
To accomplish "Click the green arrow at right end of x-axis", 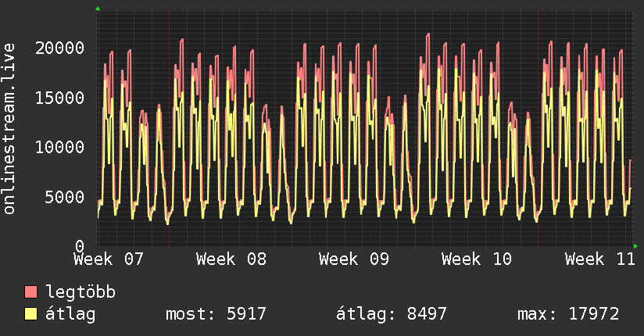I will click(x=635, y=246).
